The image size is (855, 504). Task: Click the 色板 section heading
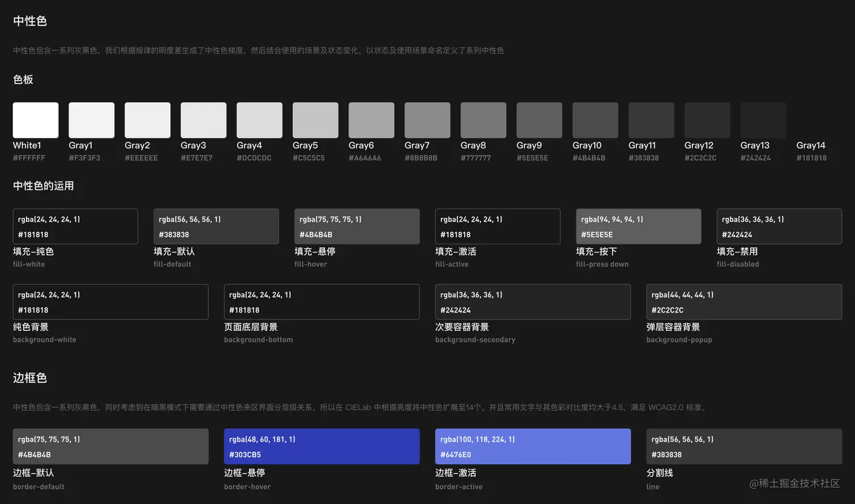[x=23, y=80]
